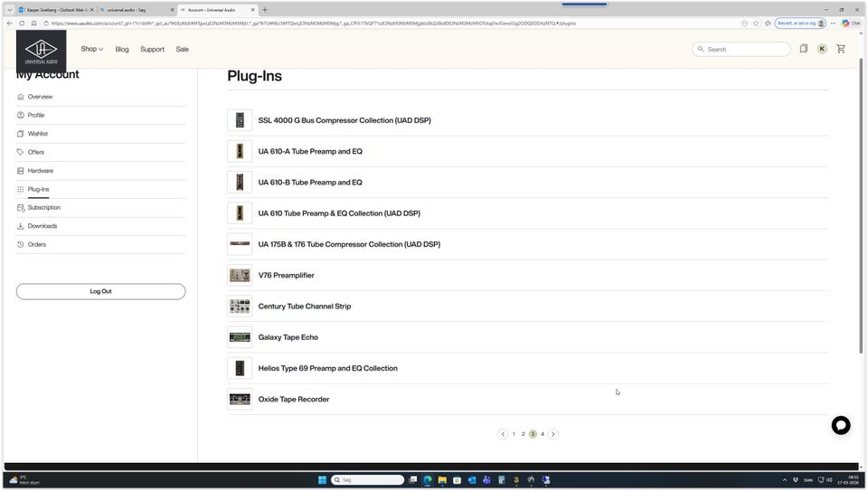Screen dimensions: 868x491
Task: Select Plug-Ins in account sidebar
Action: point(38,189)
